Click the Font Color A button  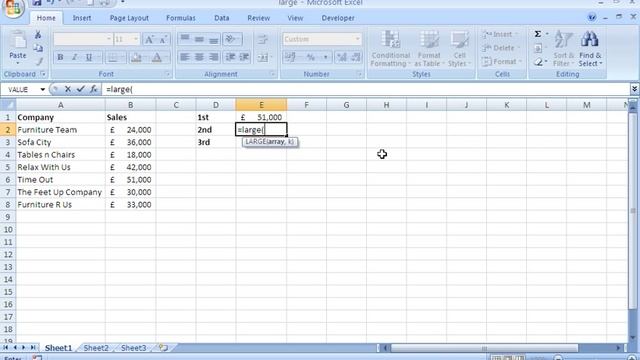157,58
